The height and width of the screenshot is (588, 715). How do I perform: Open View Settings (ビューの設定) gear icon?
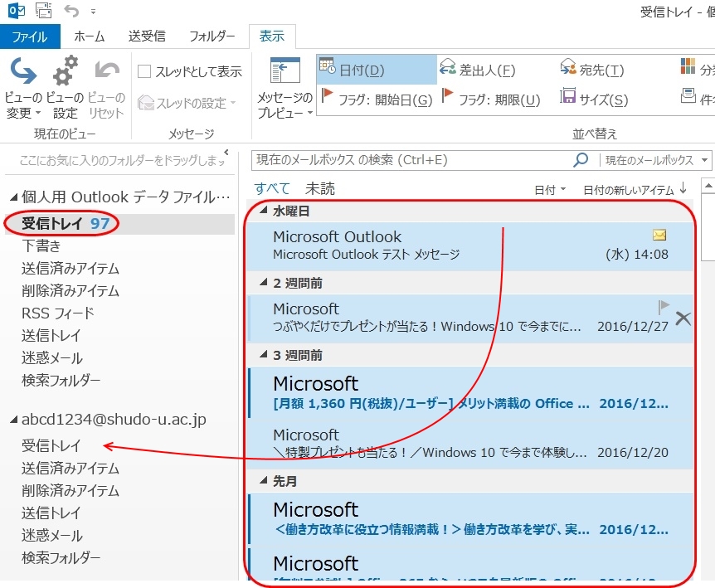tap(66, 75)
